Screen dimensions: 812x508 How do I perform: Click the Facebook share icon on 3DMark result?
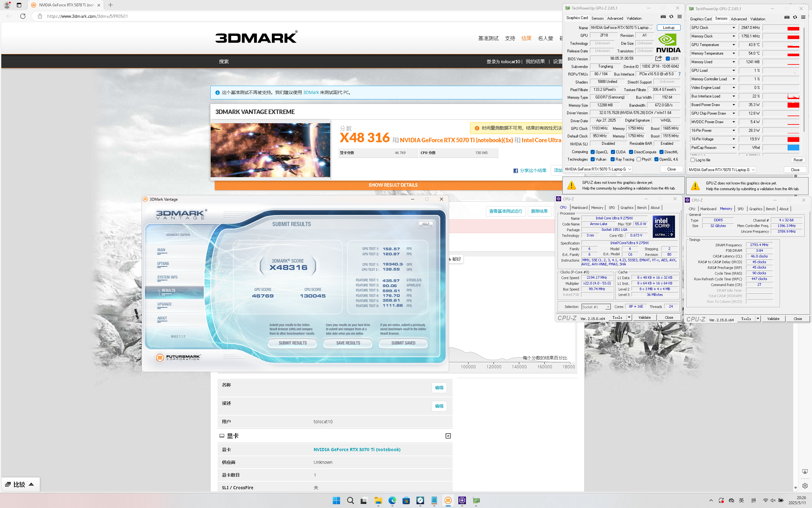(x=515, y=171)
